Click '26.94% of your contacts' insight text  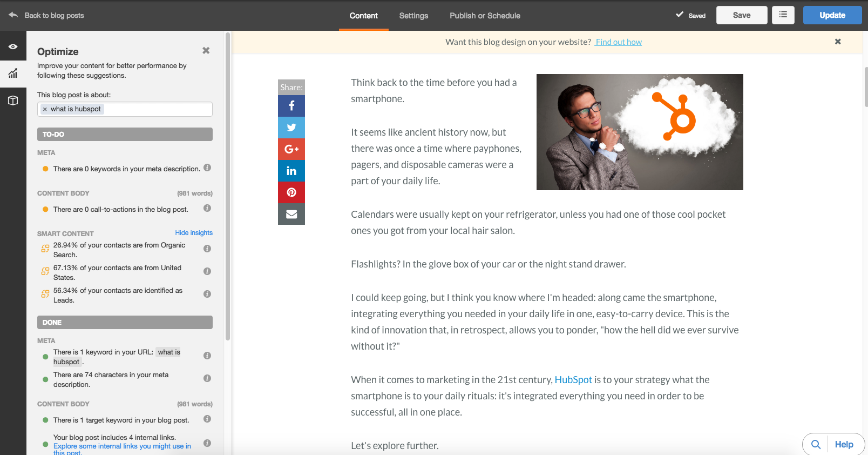click(x=119, y=250)
